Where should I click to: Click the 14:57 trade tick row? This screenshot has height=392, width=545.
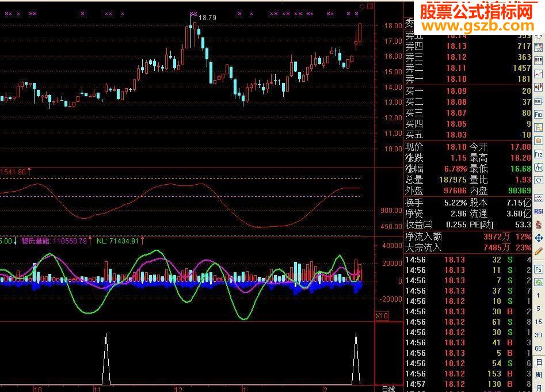coord(468,384)
